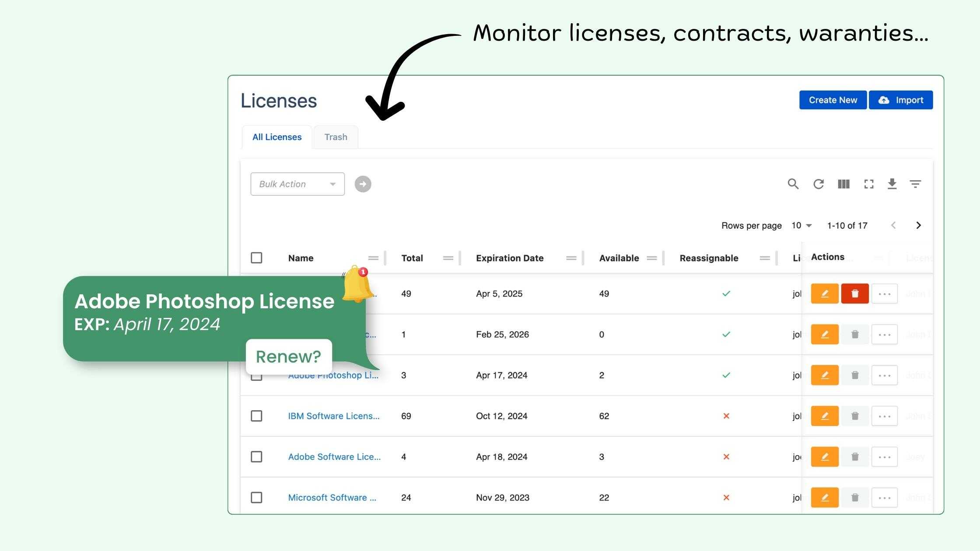The height and width of the screenshot is (551, 980).
Task: Check the select-all header checkbox
Action: tap(256, 258)
